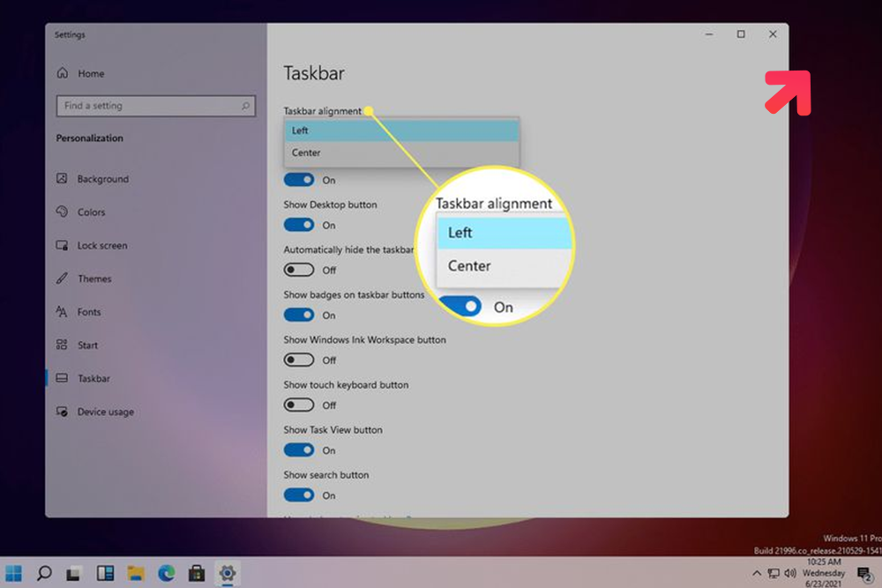882x588 pixels.
Task: Close the Settings window
Action: coord(773,34)
